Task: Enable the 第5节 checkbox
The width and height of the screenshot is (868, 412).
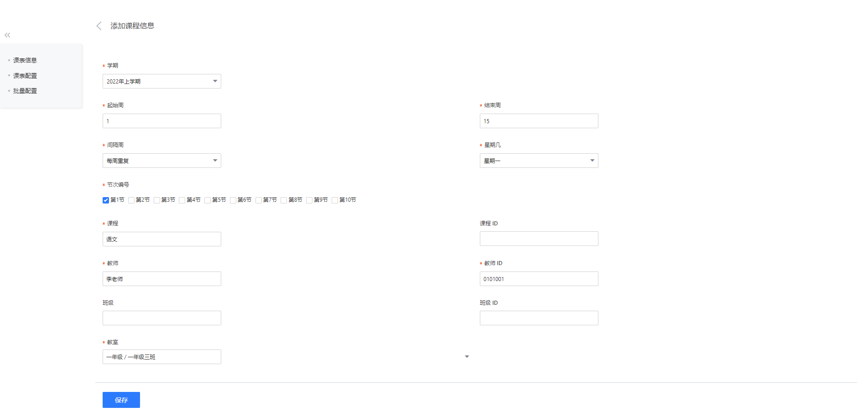Action: [x=208, y=200]
